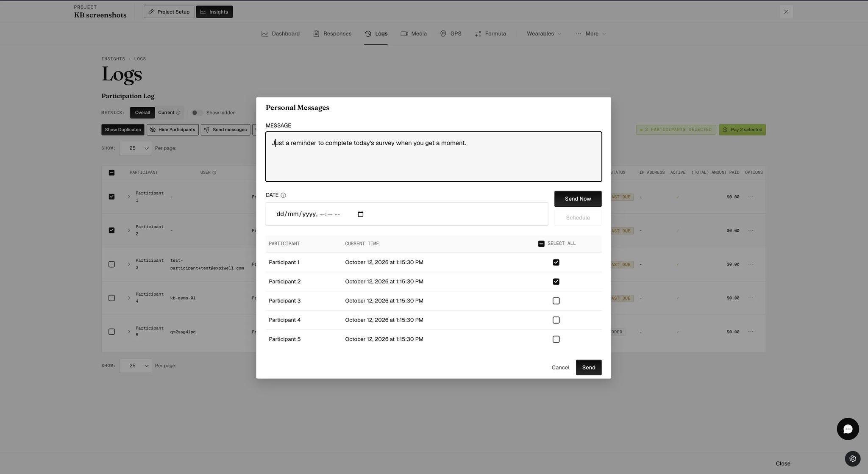The height and width of the screenshot is (474, 868).
Task: Click the settings gear icon
Action: click(x=852, y=459)
